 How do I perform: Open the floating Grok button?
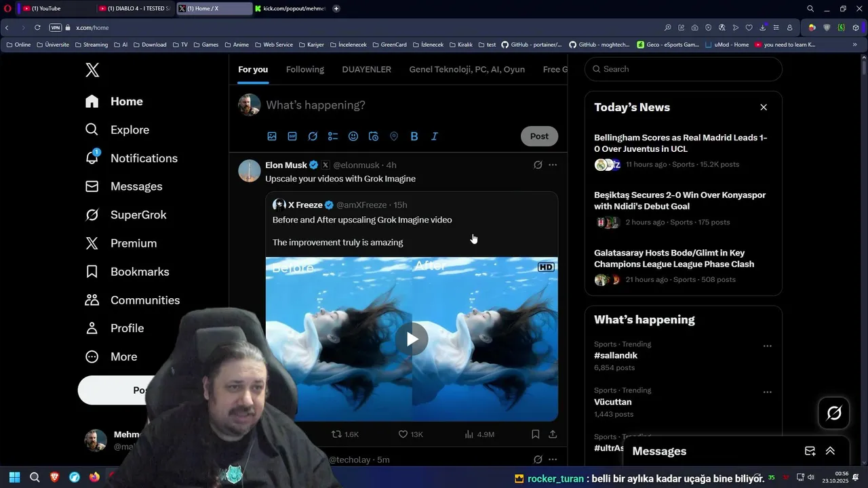tap(834, 413)
